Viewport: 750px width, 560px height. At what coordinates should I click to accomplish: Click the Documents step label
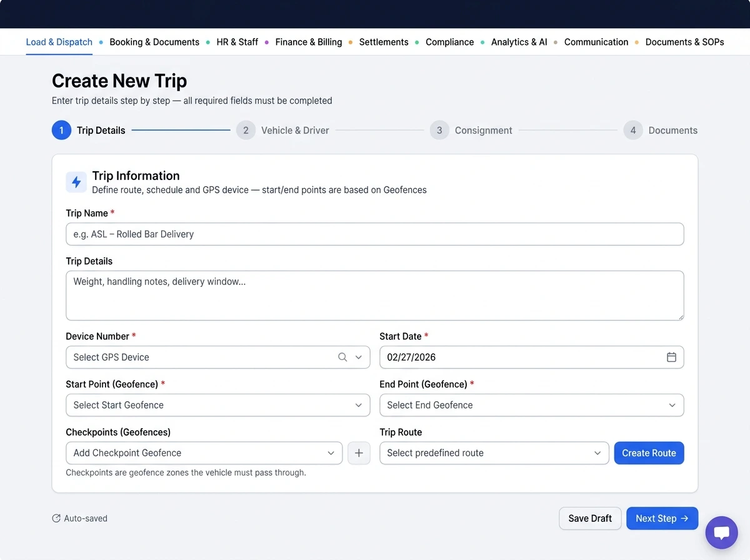click(x=673, y=130)
